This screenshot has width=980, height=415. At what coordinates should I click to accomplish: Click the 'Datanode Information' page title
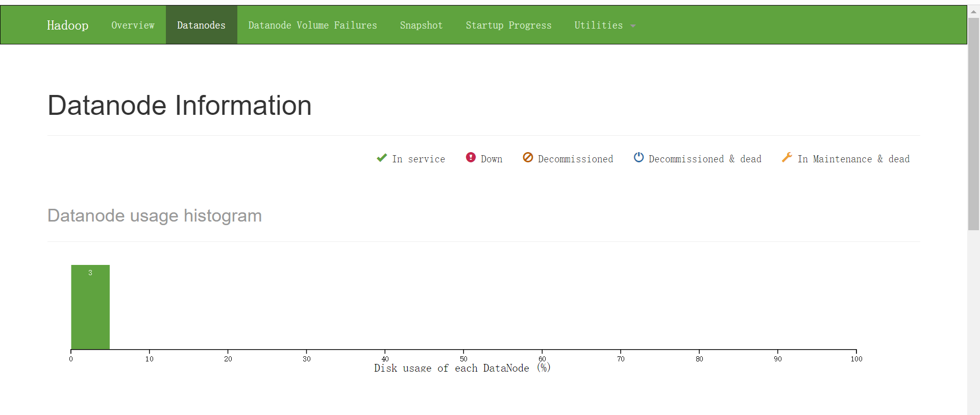click(179, 106)
